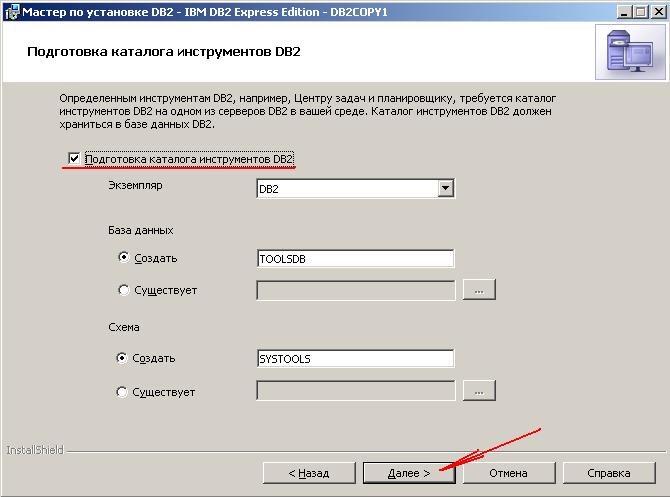
Task: Select 'Создать' radio under База данных
Action: pyautogui.click(x=123, y=257)
